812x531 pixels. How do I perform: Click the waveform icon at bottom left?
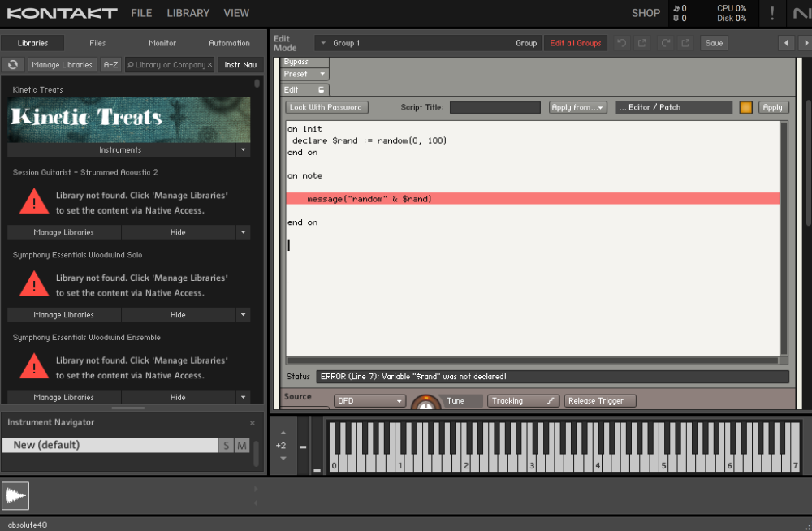pyautogui.click(x=15, y=496)
